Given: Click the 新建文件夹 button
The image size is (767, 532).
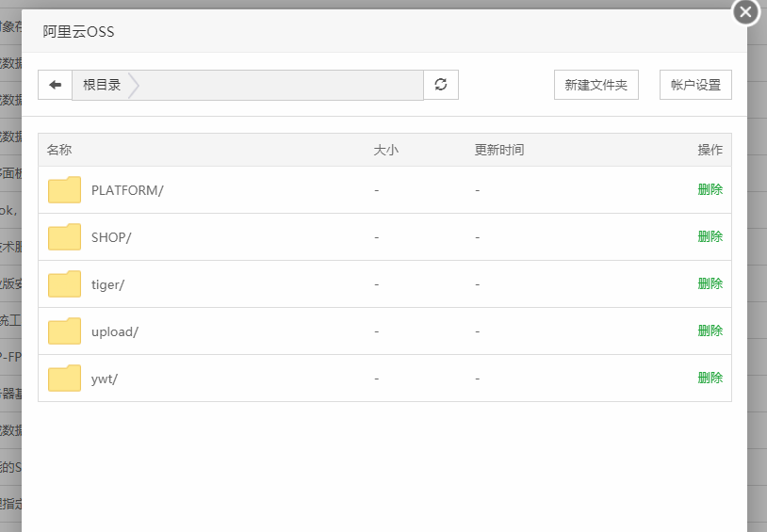Looking at the screenshot, I should point(596,85).
